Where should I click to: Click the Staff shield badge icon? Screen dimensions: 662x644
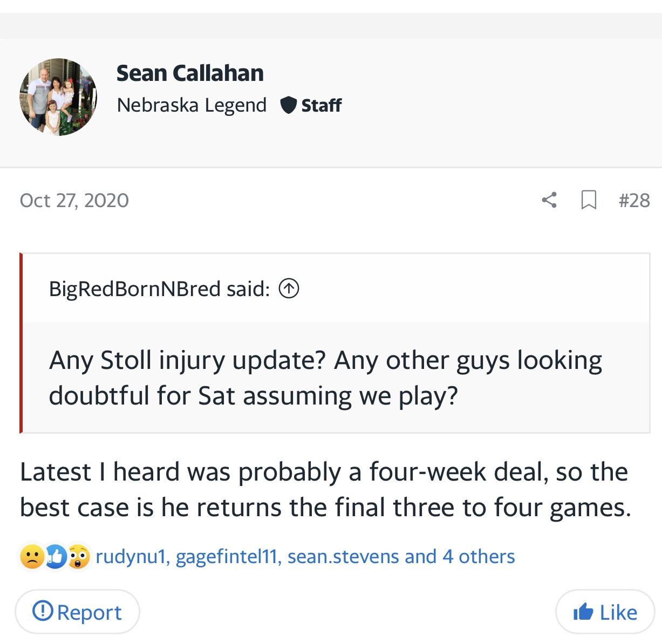point(289,105)
